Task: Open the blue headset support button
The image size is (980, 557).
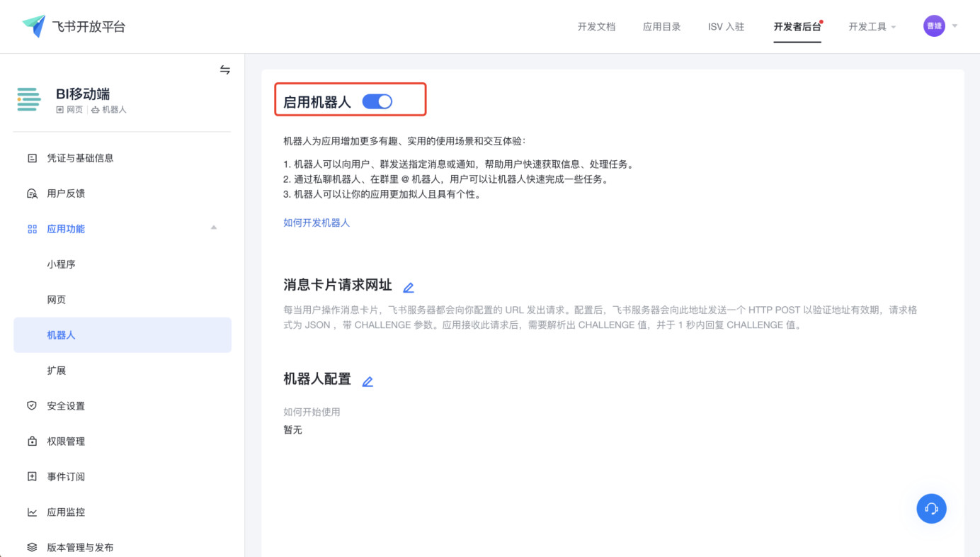Action: 931,508
